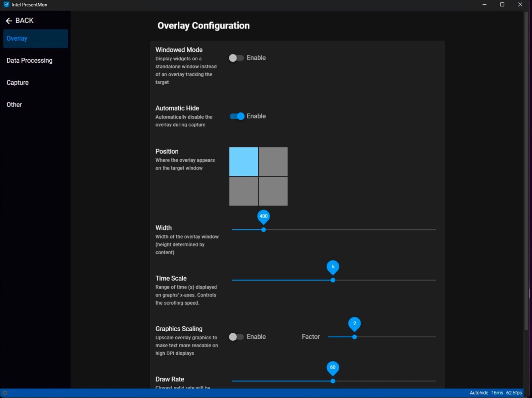Select bottom-right overlay position
This screenshot has height=398, width=532.
273,191
